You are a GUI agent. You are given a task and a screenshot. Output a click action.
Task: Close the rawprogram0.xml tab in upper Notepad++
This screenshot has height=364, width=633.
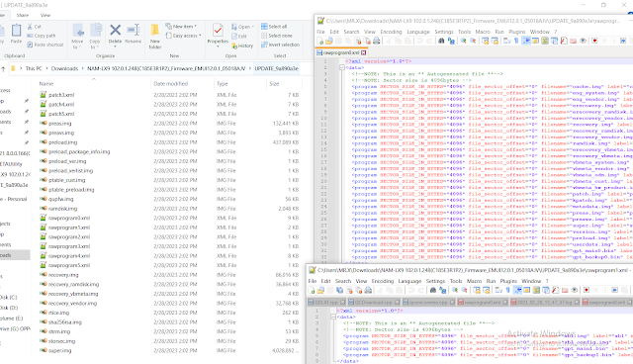[x=363, y=52]
